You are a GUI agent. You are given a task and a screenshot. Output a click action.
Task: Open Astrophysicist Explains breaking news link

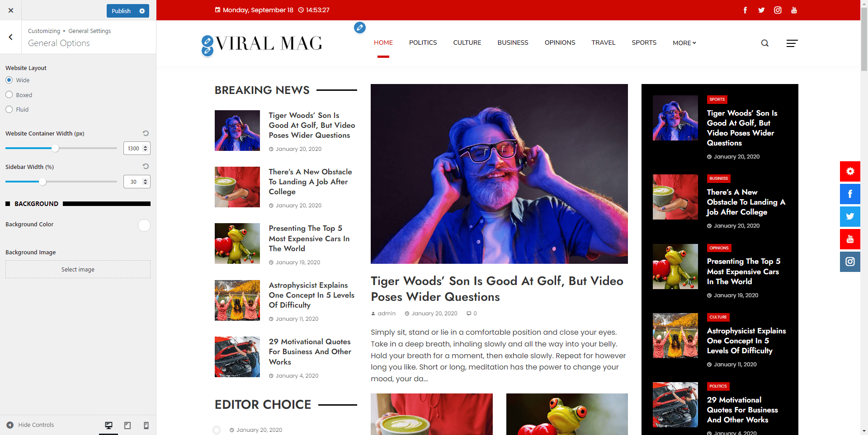(311, 295)
